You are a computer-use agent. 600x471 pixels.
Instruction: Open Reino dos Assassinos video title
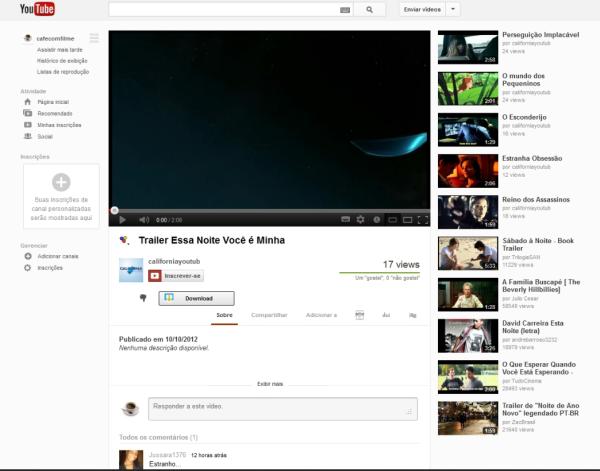(x=536, y=199)
